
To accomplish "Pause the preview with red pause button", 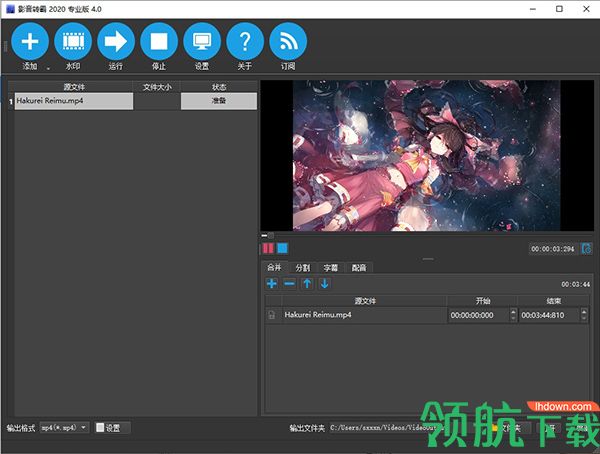I will [x=268, y=248].
